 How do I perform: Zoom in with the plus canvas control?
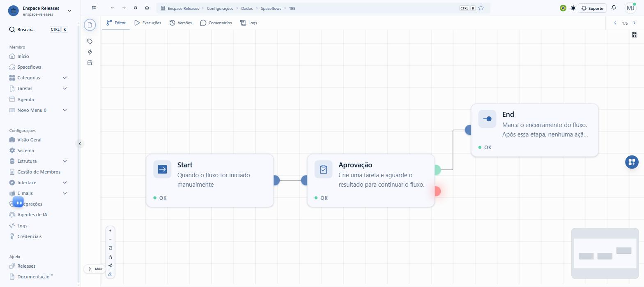(110, 231)
